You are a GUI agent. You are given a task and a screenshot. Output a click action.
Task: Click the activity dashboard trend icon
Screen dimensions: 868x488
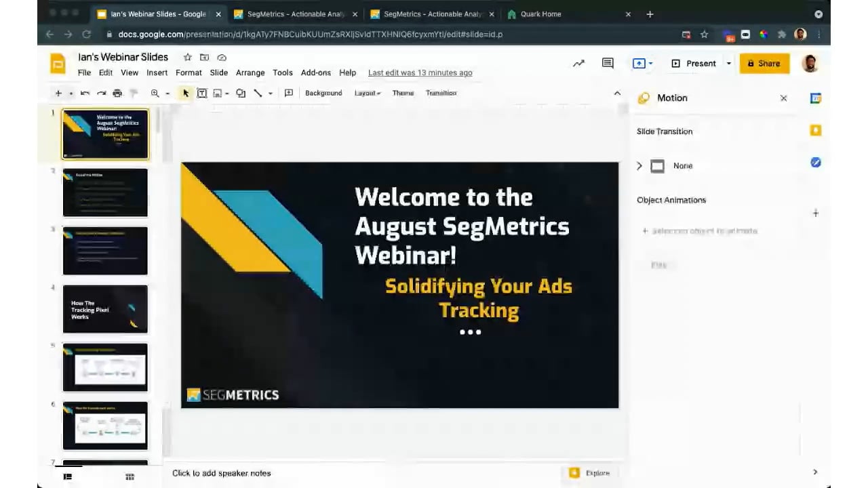click(578, 63)
